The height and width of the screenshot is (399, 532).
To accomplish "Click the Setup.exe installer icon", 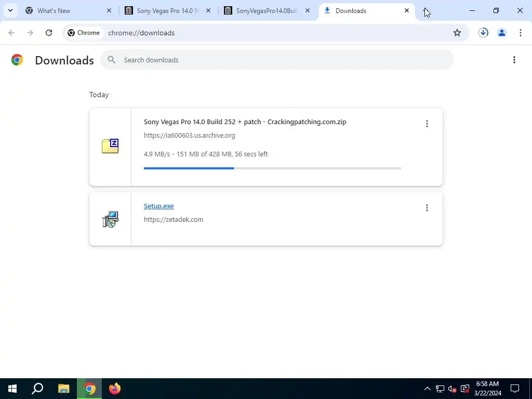I will (x=110, y=219).
